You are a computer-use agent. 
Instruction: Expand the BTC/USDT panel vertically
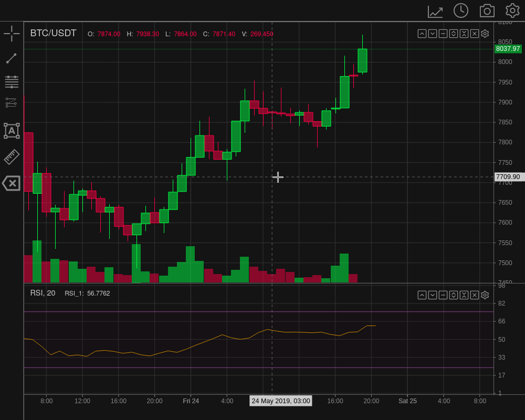click(454, 34)
